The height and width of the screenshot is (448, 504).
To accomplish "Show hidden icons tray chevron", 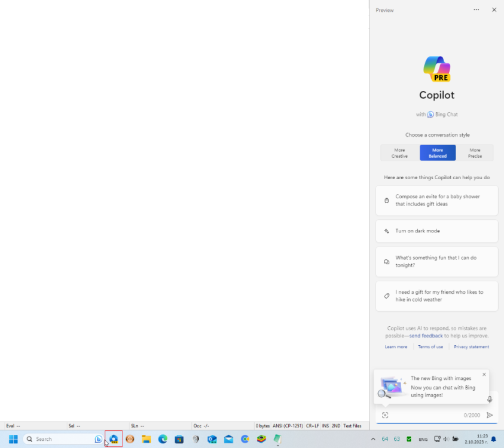I will coord(373,439).
